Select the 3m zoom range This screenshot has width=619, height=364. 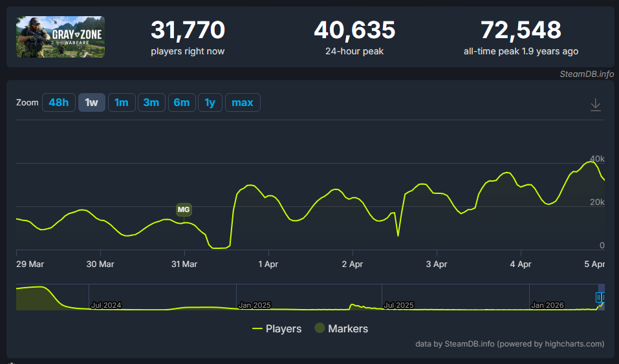(151, 103)
